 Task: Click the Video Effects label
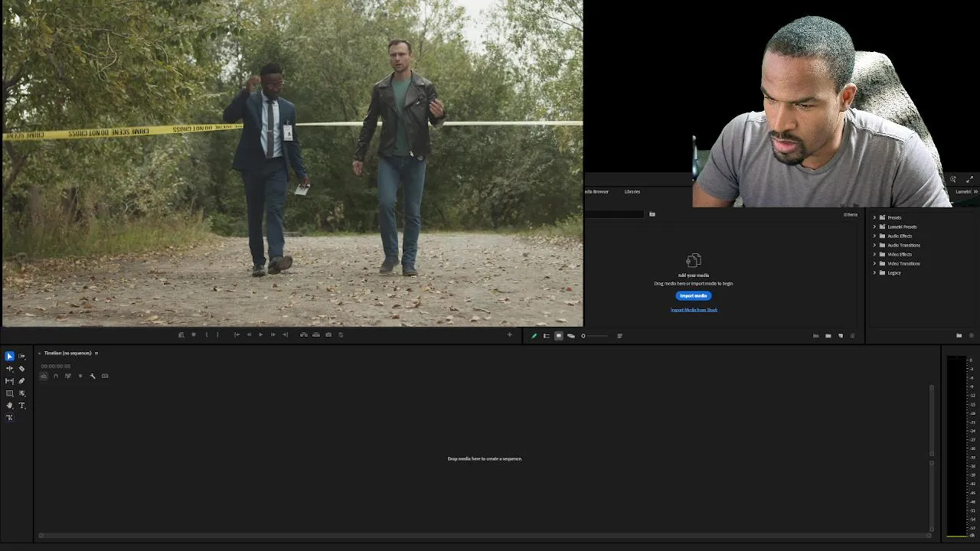point(900,254)
